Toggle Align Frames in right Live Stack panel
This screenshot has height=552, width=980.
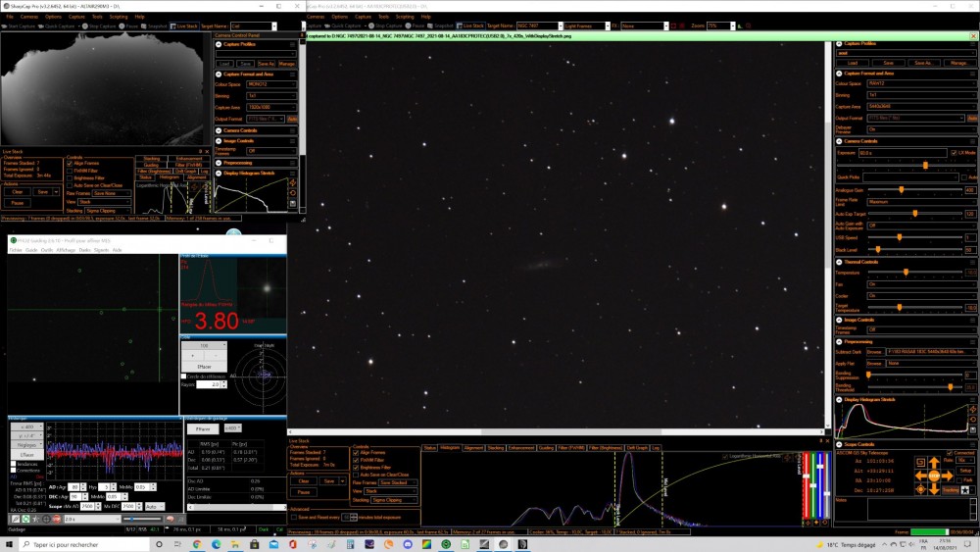coord(356,452)
